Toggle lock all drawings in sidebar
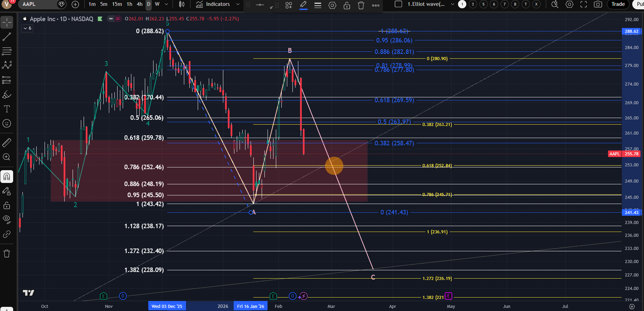Viewport: 644px width, 311px height. tap(7, 206)
